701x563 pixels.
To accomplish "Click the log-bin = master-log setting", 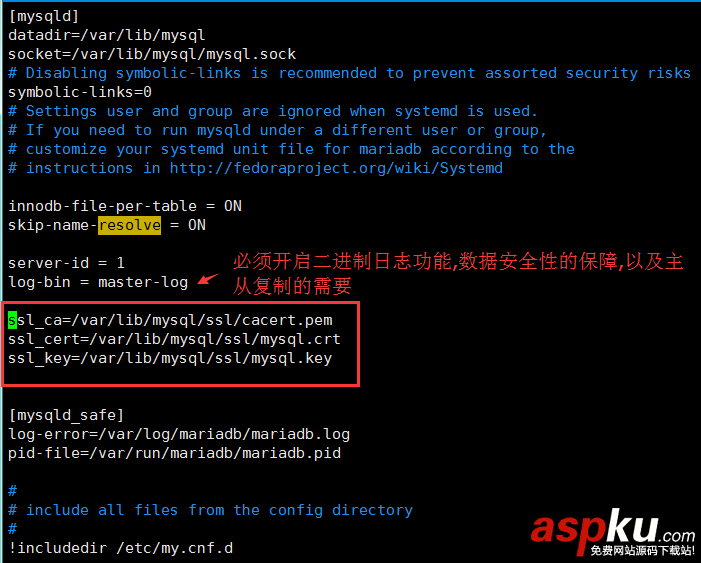I will pos(98,282).
